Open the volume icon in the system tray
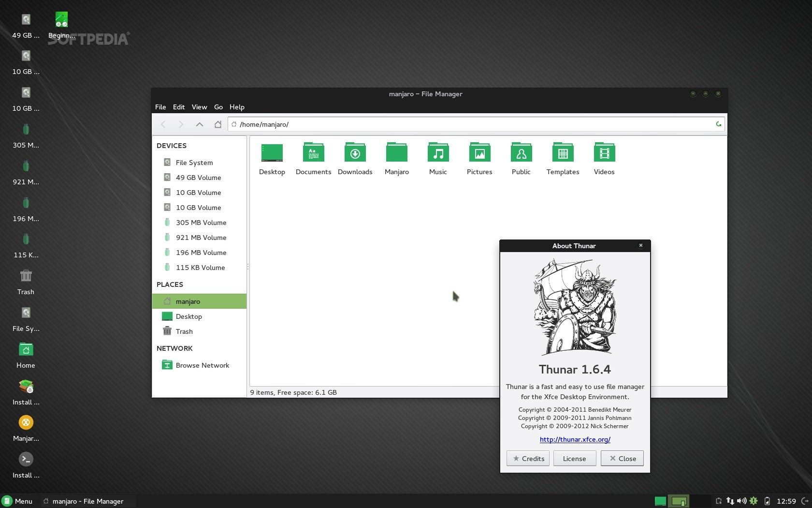This screenshot has height=508, width=812. pos(743,501)
